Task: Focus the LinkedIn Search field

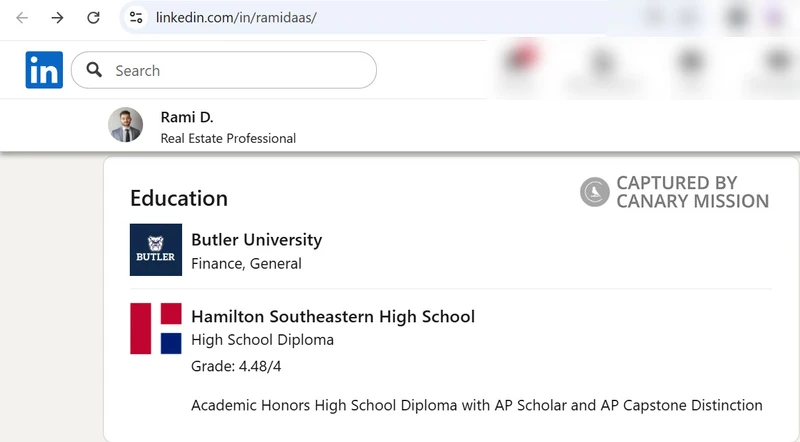Action: pos(240,70)
